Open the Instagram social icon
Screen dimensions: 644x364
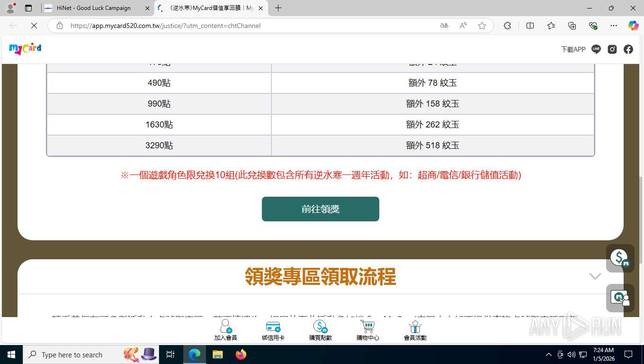pyautogui.click(x=612, y=49)
